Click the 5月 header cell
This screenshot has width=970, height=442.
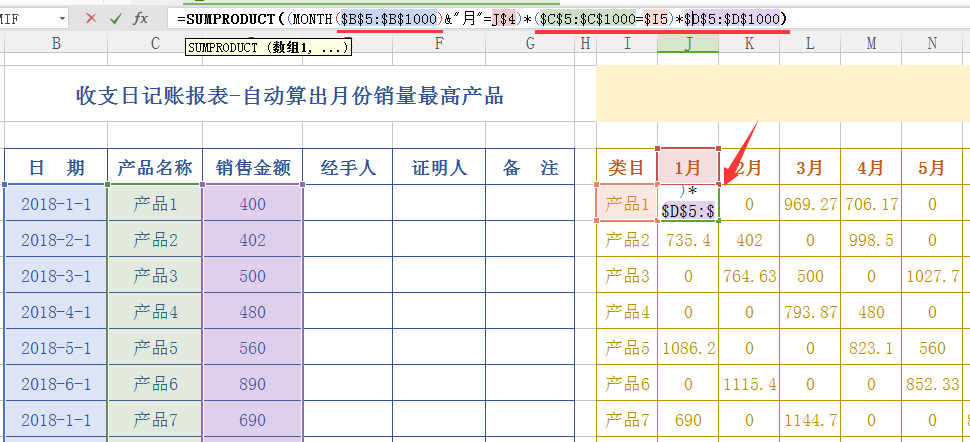(932, 167)
